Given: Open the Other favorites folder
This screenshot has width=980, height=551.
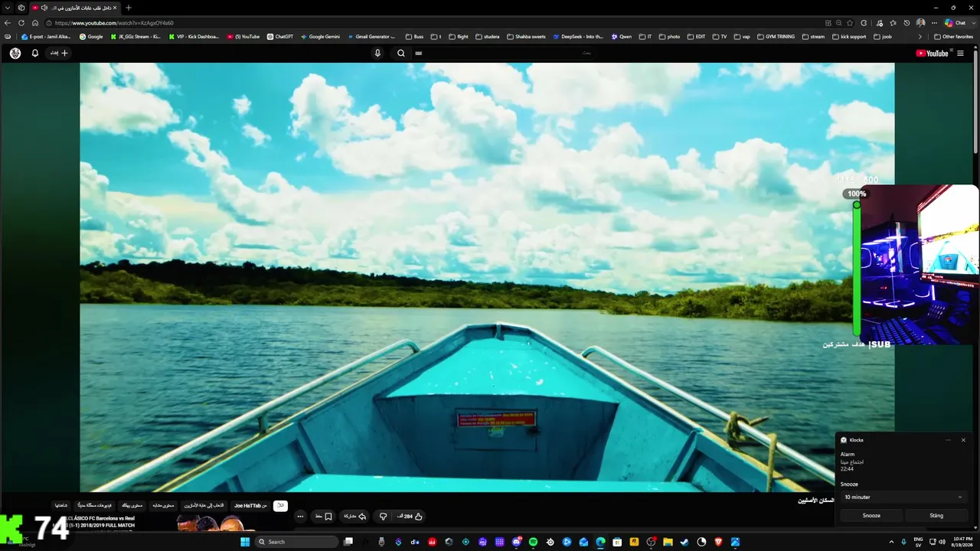Looking at the screenshot, I should (953, 37).
